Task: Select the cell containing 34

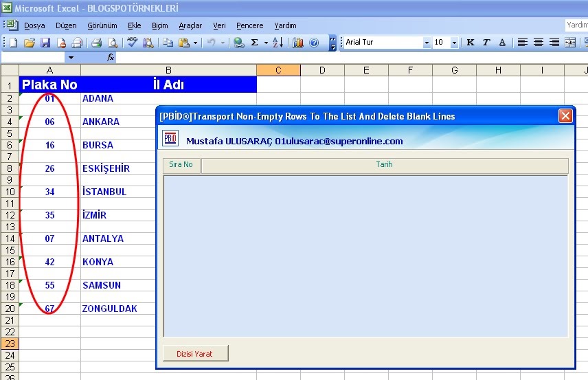Action: (x=49, y=192)
